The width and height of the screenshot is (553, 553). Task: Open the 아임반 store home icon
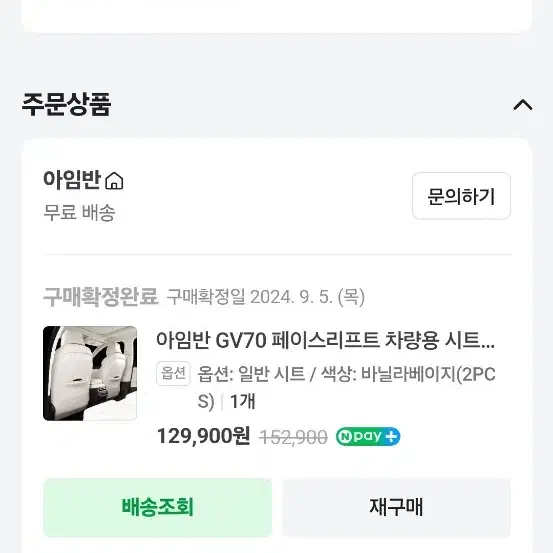pos(114,181)
